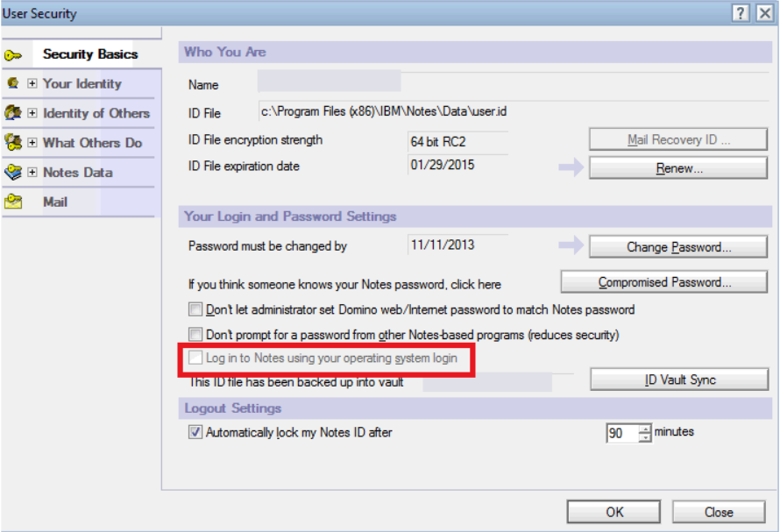
Task: Expand the What Others Do tree node
Action: 32,143
